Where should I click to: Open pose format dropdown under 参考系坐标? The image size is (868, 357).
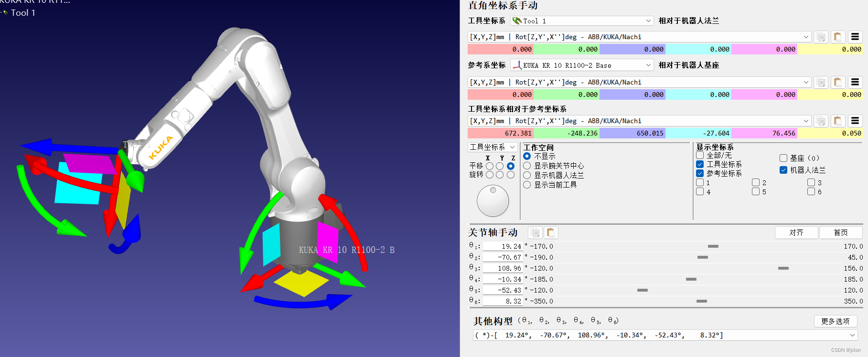coord(639,82)
